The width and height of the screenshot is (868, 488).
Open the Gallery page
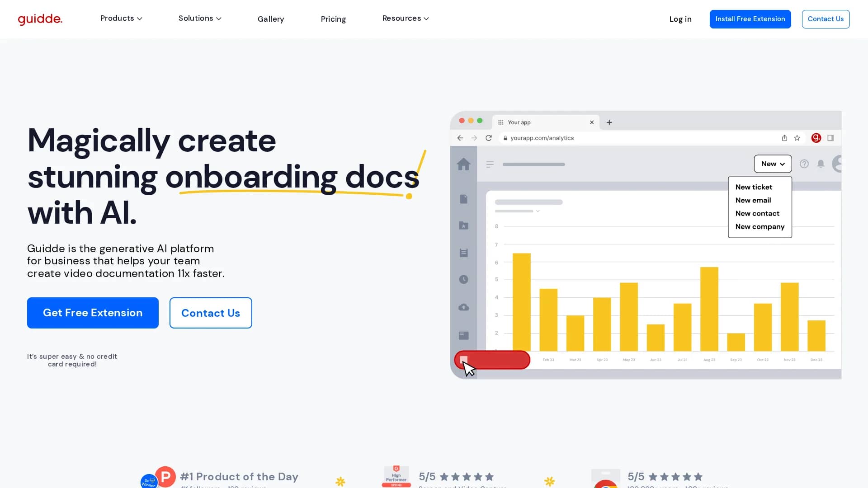(x=271, y=19)
